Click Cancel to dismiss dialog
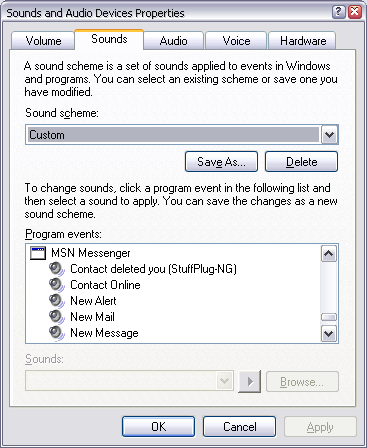The height and width of the screenshot is (448, 367). 239,426
